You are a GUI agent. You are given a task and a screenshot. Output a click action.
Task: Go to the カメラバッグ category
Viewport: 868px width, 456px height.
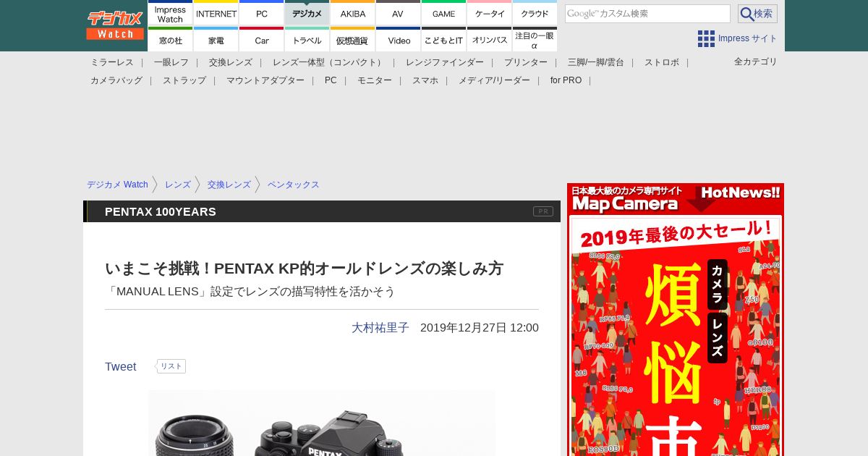click(116, 80)
